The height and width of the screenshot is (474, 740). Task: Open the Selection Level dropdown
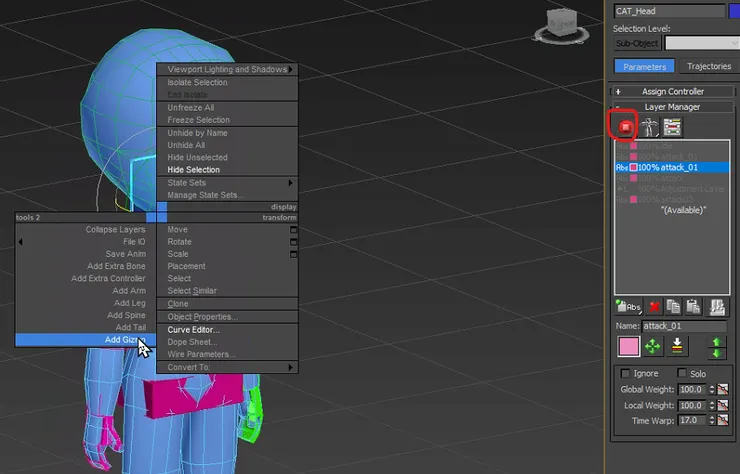click(700, 43)
